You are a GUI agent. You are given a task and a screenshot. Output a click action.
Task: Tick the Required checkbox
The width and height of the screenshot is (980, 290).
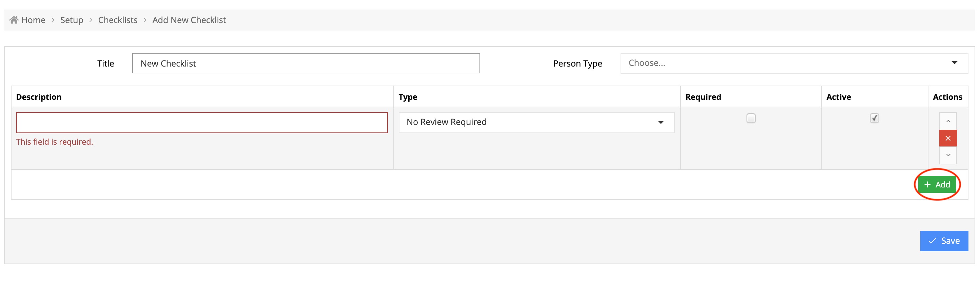pos(750,119)
